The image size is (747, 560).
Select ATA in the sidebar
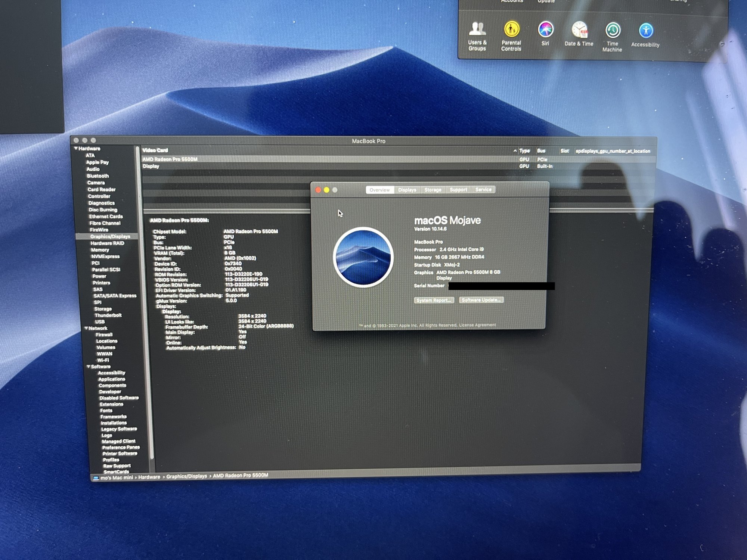90,155
